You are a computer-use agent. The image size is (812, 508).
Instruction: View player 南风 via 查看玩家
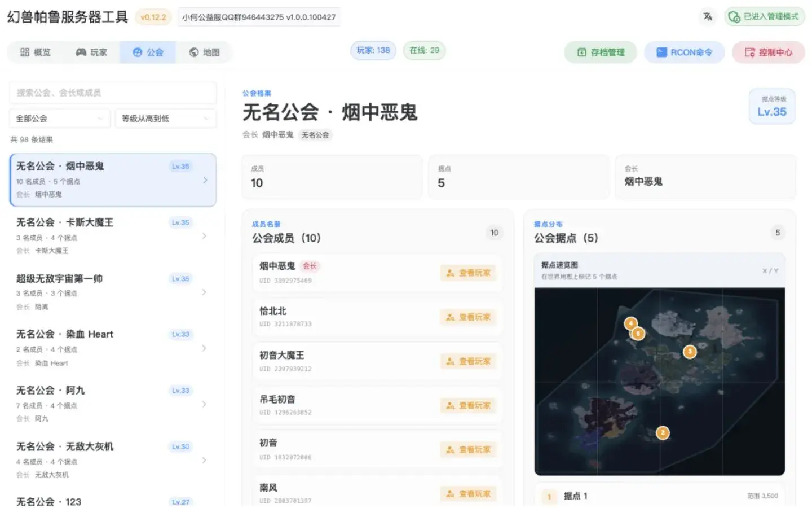468,494
